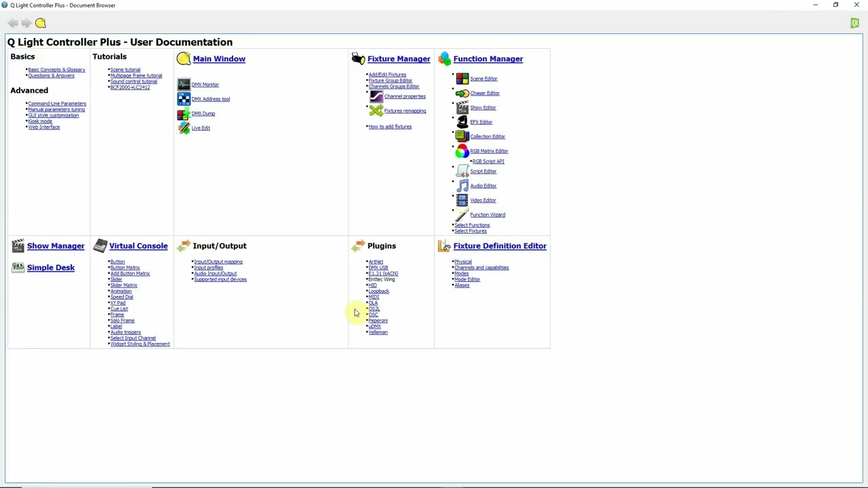Open the Widget Styling & Placement link
868x488 pixels.
140,344
